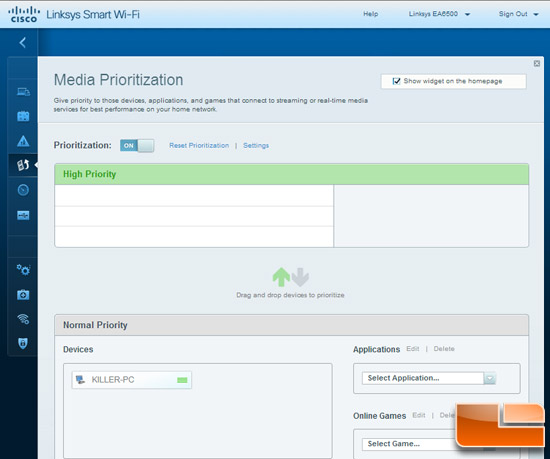Image resolution: width=550 pixels, height=459 pixels.
Task: Open Connectivity settings gears icon
Action: click(x=24, y=270)
